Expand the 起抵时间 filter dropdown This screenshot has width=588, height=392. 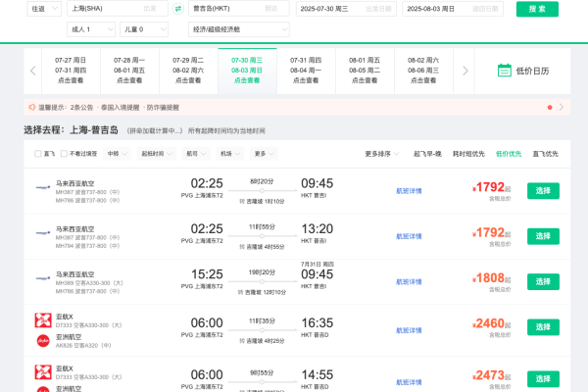[157, 154]
